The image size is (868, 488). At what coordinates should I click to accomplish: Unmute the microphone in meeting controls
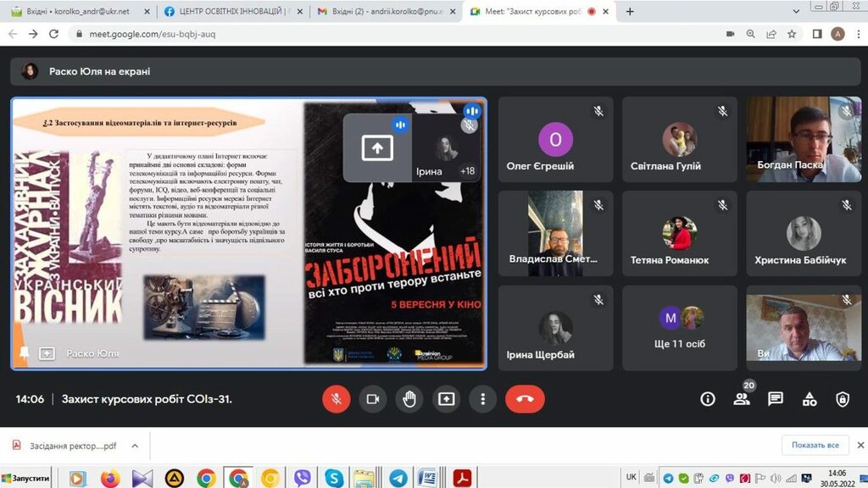point(337,399)
